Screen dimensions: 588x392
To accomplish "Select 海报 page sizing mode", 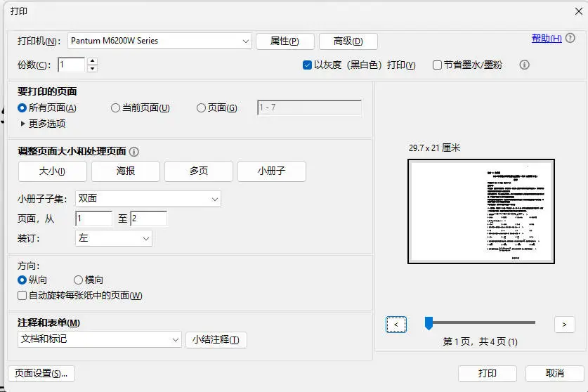I will tap(126, 171).
